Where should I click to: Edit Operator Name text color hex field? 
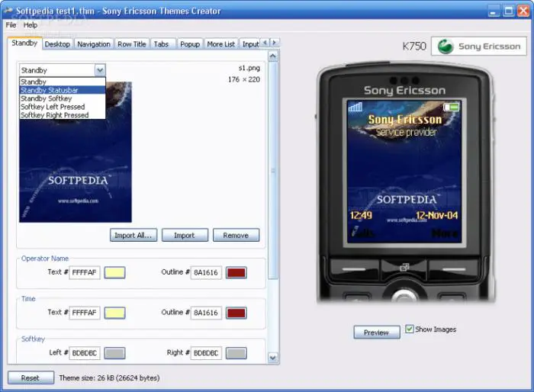(85, 272)
